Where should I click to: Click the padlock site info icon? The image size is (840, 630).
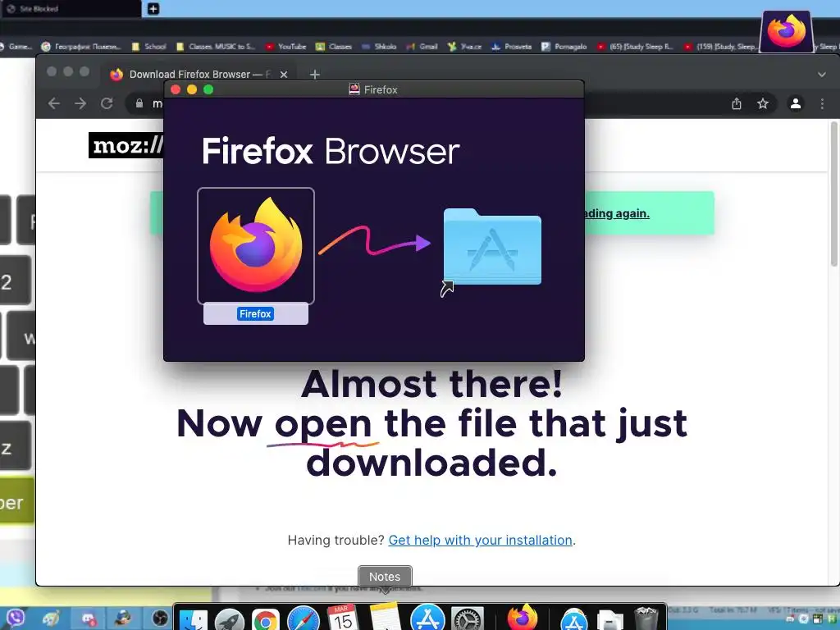click(x=139, y=103)
